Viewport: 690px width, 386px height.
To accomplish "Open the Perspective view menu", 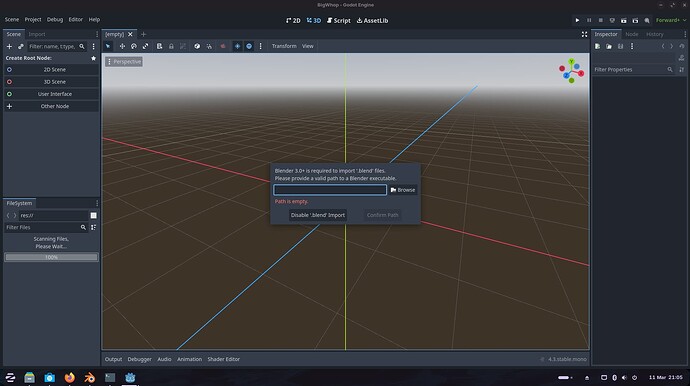I will [124, 62].
